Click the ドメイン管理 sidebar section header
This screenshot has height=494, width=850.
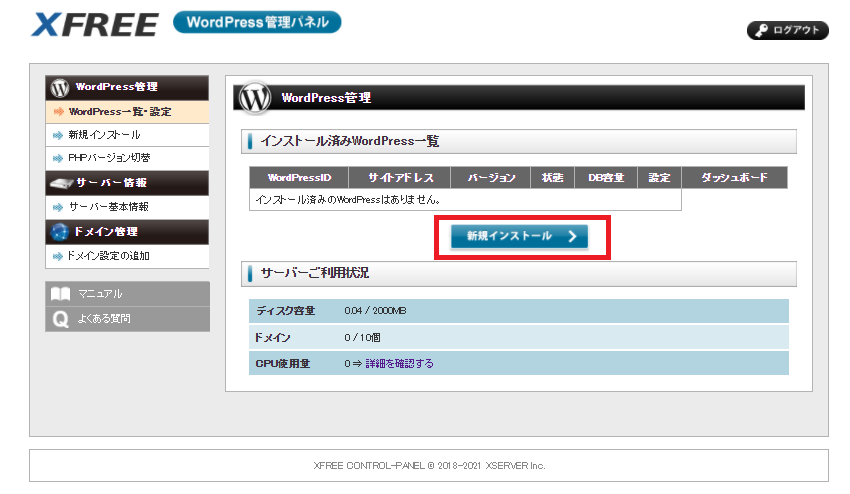click(x=127, y=232)
